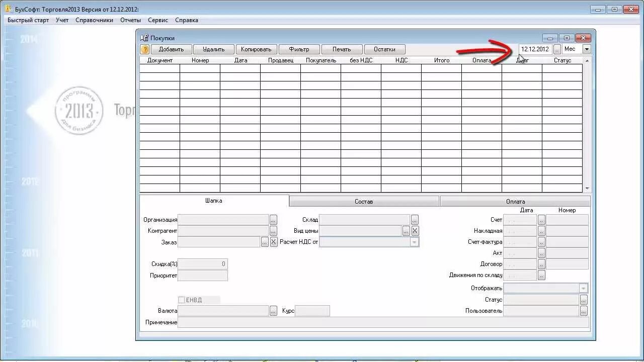
Task: Open the Учет menu
Action: (62, 20)
